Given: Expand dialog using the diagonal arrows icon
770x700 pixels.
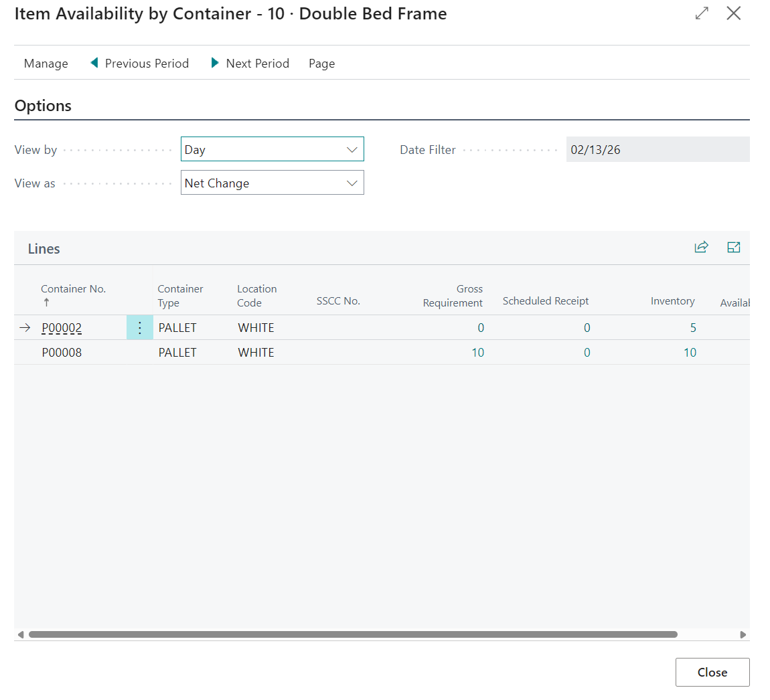Looking at the screenshot, I should click(x=702, y=13).
